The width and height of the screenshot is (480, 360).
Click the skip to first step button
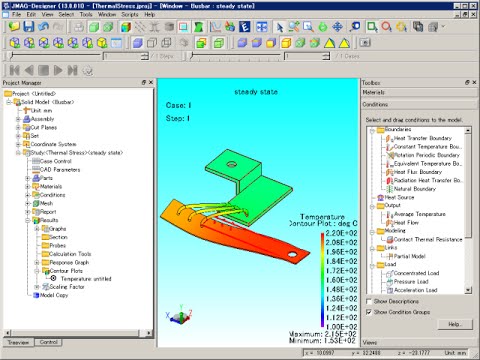(x=14, y=70)
